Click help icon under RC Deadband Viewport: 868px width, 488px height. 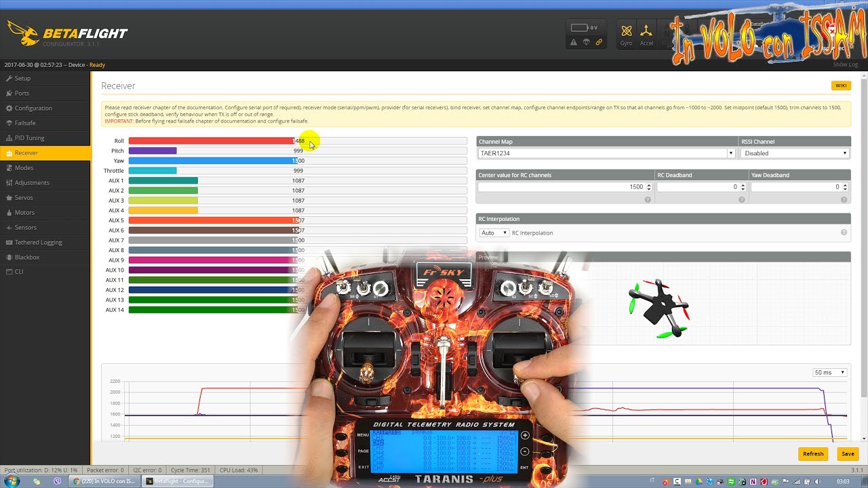point(742,200)
